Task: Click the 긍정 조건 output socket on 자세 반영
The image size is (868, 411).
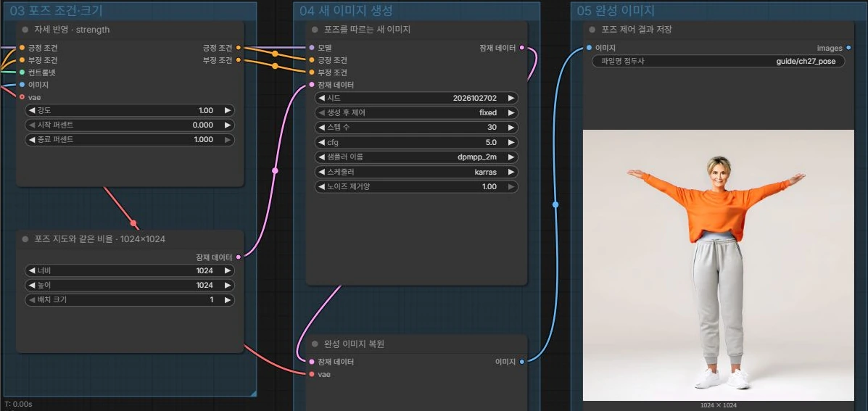Action: (239, 48)
